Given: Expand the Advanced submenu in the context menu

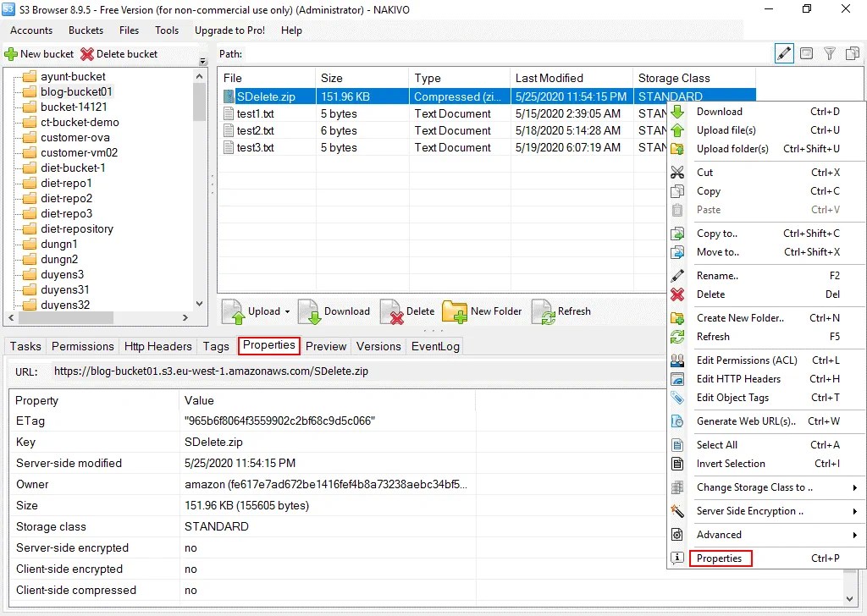Looking at the screenshot, I should (719, 534).
